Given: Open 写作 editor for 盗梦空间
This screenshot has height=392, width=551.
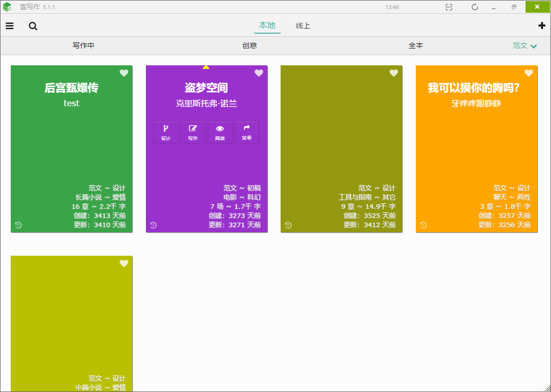Looking at the screenshot, I should point(193,133).
